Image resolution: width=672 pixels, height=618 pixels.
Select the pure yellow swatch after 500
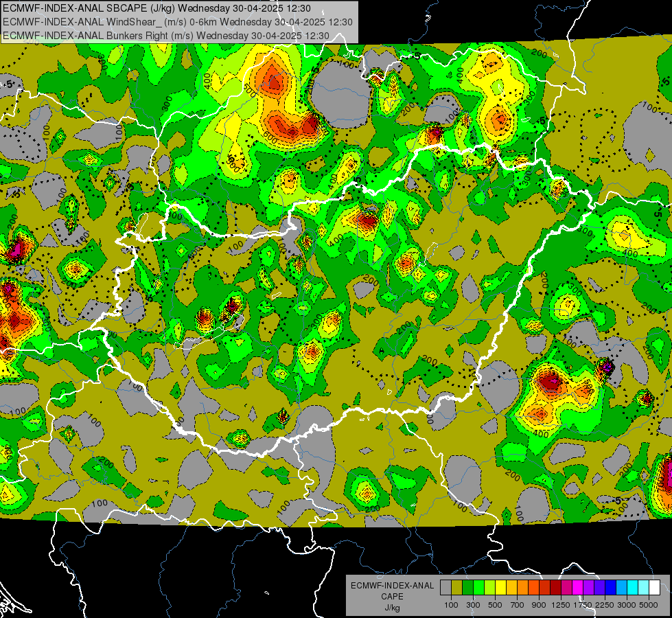pyautogui.click(x=500, y=588)
